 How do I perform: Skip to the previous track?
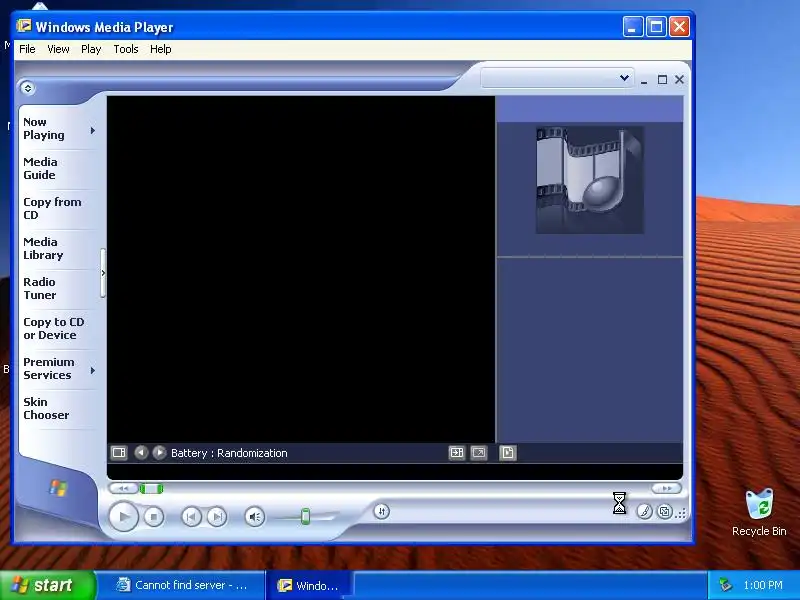click(x=191, y=517)
